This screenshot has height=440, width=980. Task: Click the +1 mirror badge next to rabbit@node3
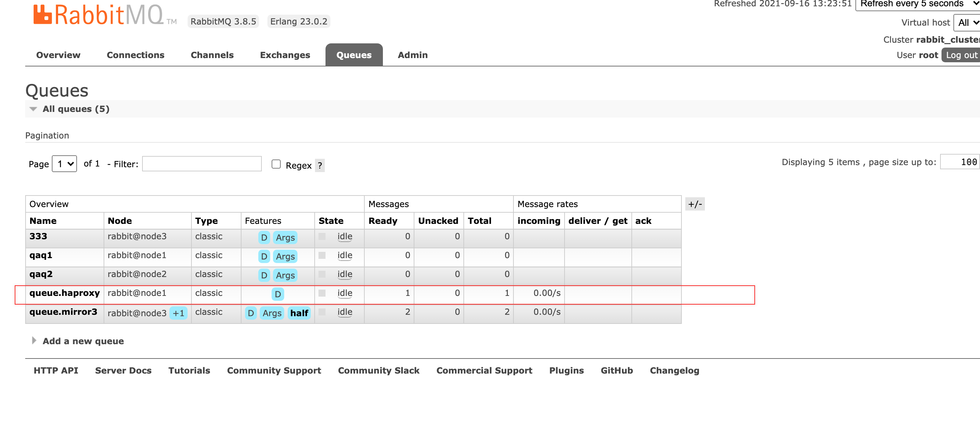(178, 313)
